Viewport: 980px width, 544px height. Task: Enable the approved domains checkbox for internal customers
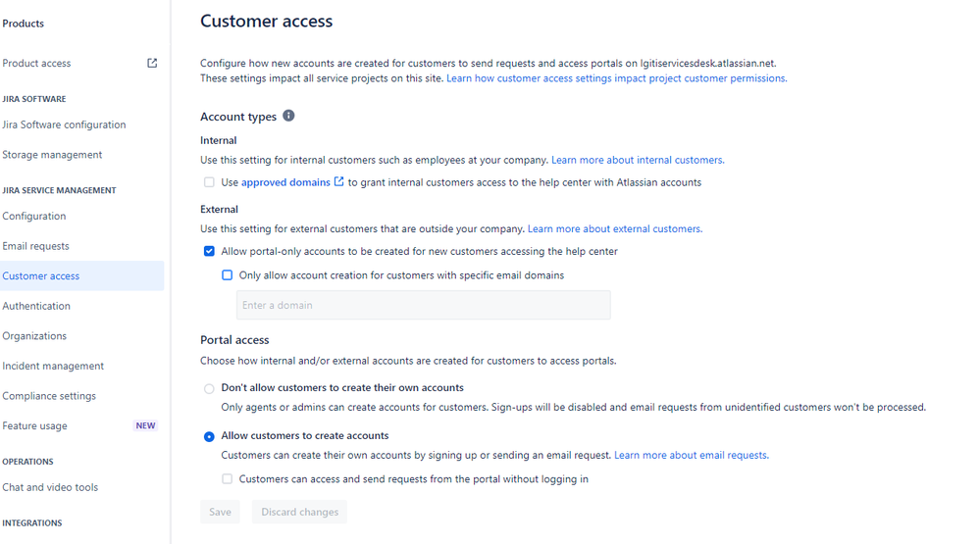[209, 182]
